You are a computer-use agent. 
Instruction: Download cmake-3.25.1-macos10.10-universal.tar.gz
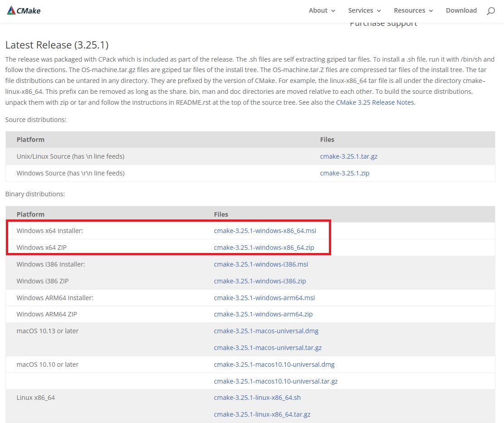[x=276, y=381]
